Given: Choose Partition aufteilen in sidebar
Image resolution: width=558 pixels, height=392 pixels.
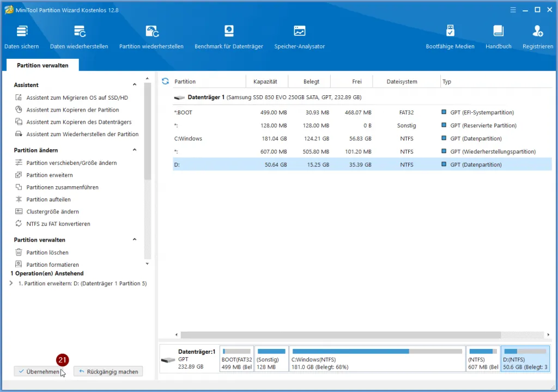Looking at the screenshot, I should point(48,200).
